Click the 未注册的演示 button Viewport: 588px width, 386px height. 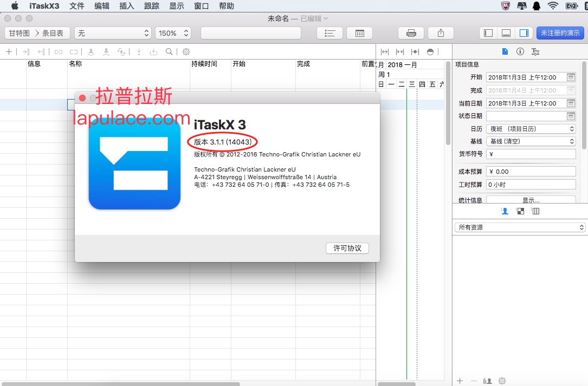pos(560,34)
